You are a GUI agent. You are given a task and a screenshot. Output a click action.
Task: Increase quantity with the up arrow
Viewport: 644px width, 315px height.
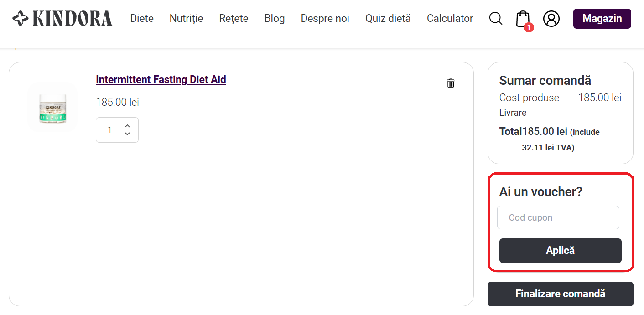coord(127,126)
